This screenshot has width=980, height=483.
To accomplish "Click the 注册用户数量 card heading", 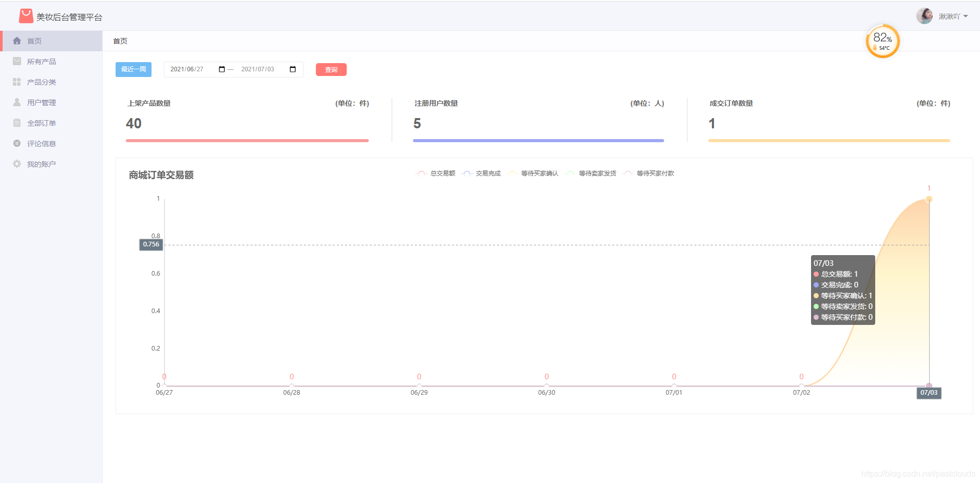I will click(x=436, y=103).
